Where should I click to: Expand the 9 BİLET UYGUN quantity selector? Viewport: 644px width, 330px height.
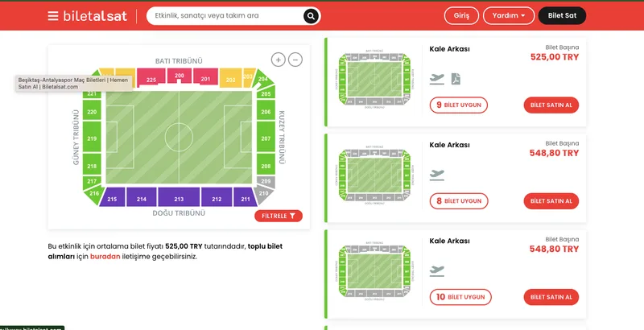click(x=459, y=105)
